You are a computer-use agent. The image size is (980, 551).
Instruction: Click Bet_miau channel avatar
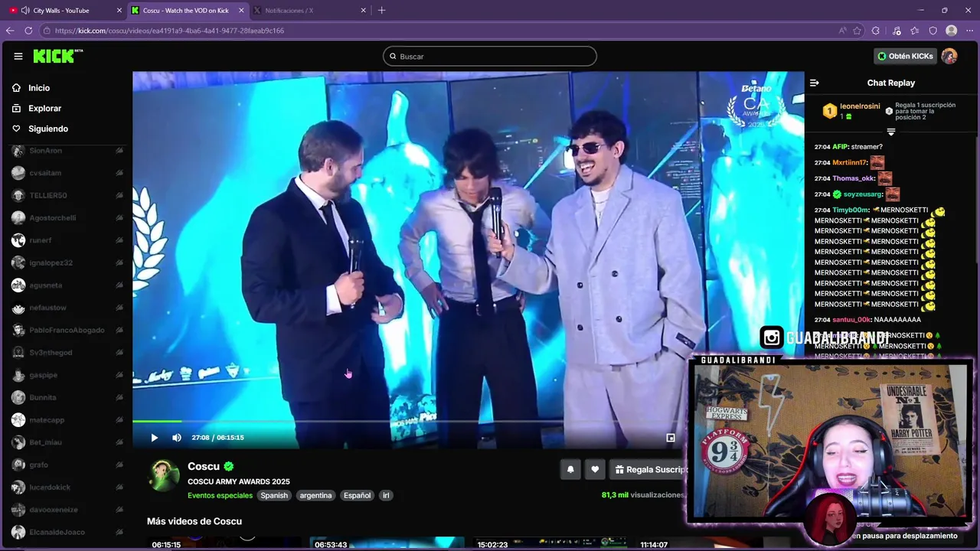[x=18, y=442]
